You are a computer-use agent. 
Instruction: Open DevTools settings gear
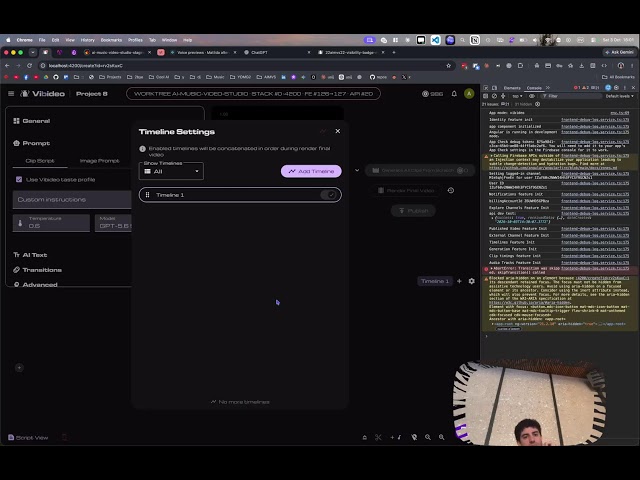click(x=616, y=88)
